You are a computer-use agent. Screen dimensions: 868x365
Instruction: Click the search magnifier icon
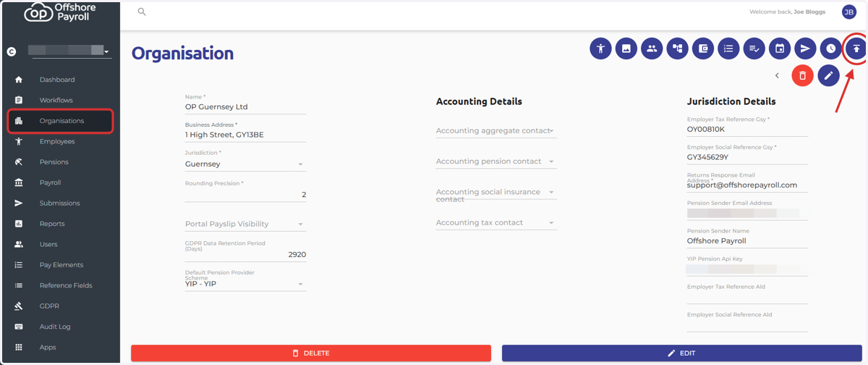coord(142,12)
